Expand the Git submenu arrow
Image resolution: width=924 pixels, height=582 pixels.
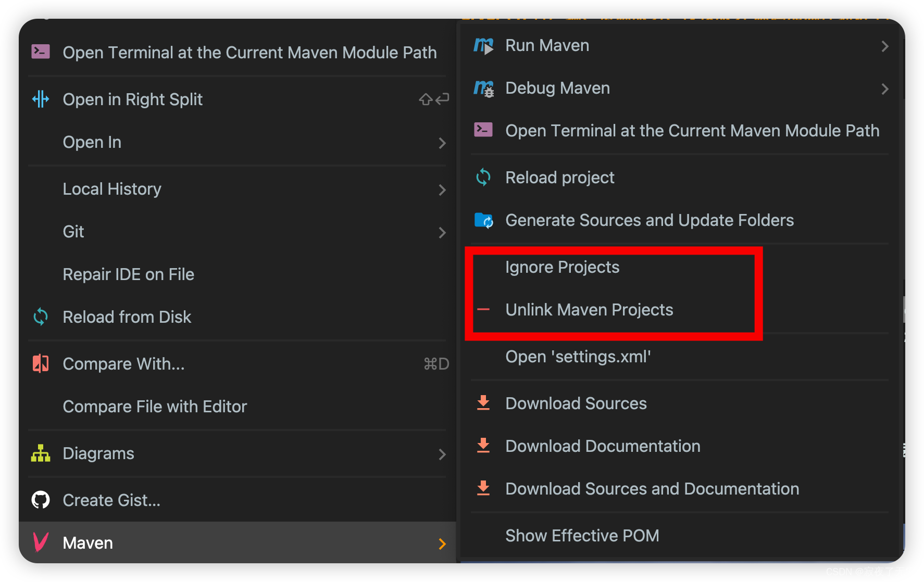(442, 232)
